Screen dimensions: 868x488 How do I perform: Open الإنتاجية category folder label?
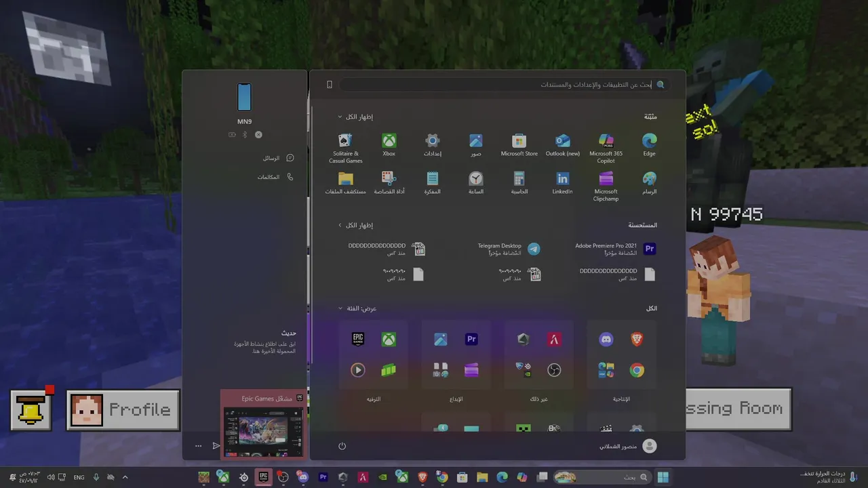621,399
